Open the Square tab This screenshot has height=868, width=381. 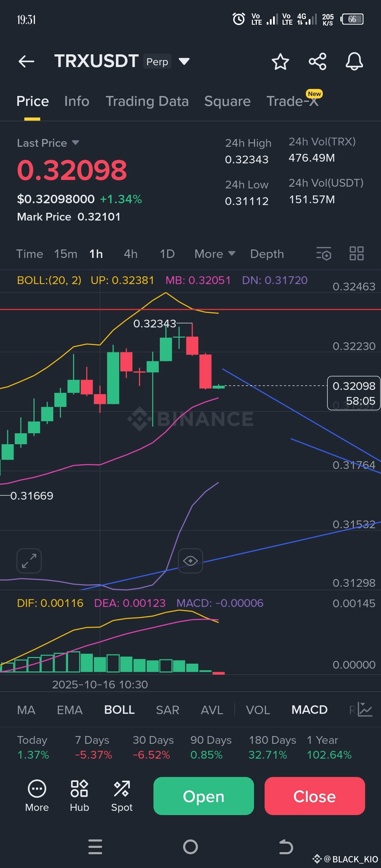click(228, 101)
